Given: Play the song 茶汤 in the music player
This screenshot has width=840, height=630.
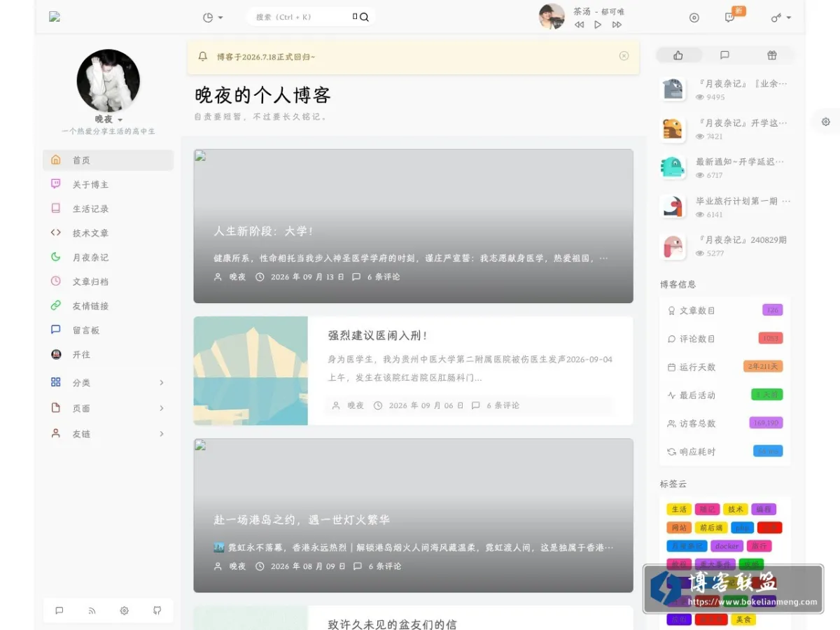Looking at the screenshot, I should 598,24.
